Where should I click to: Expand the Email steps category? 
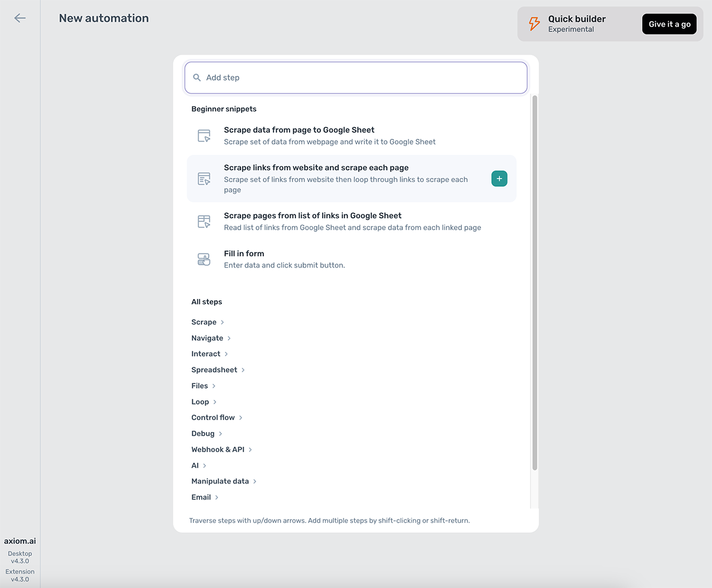205,497
